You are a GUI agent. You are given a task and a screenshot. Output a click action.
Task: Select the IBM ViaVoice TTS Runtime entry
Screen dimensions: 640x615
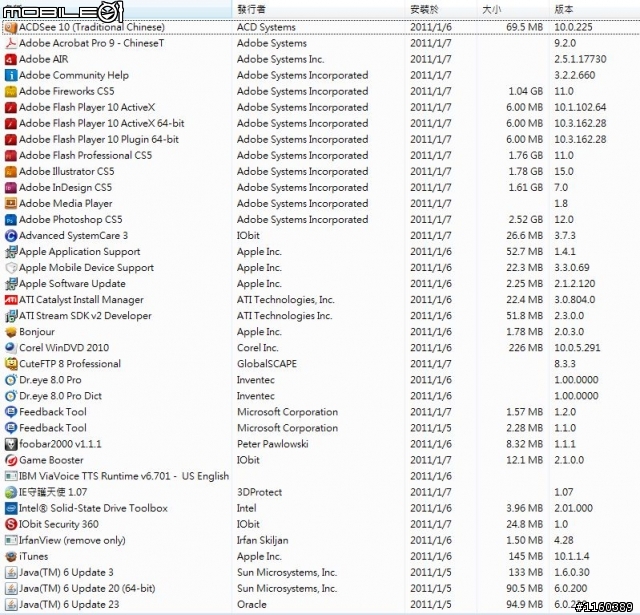124,476
